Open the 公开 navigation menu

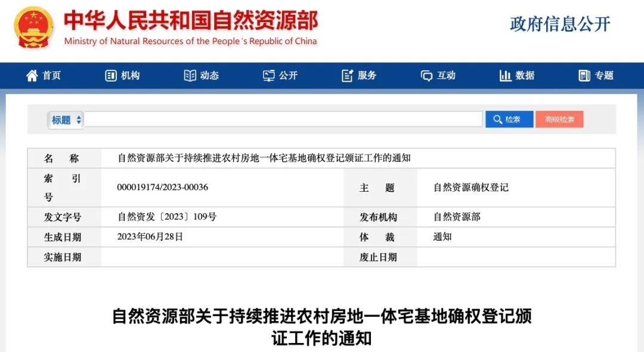pyautogui.click(x=288, y=76)
